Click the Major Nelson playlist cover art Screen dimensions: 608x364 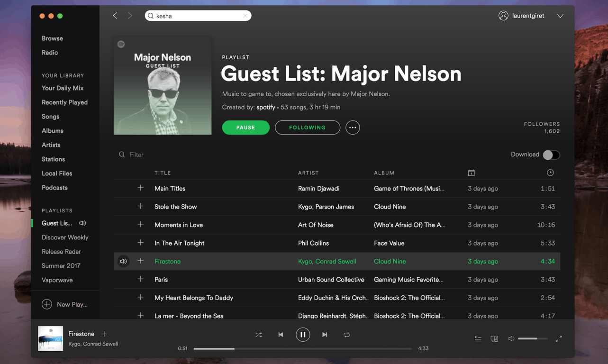(x=163, y=86)
